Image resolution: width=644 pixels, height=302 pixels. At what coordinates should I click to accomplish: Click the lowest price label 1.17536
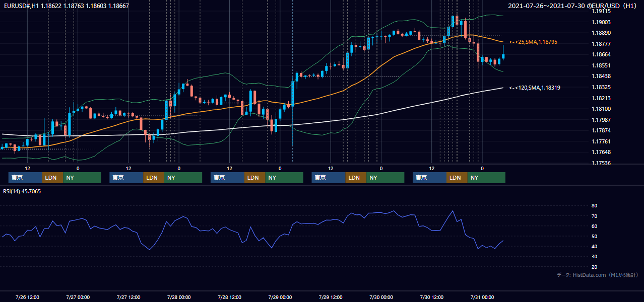601,163
